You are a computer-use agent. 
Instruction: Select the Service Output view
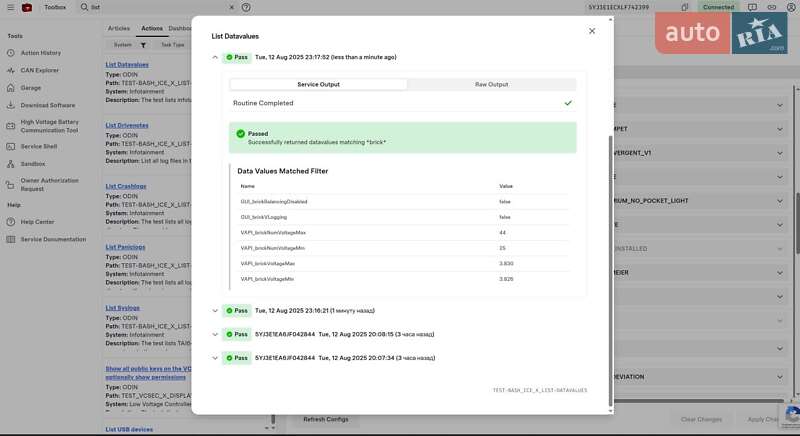point(319,84)
